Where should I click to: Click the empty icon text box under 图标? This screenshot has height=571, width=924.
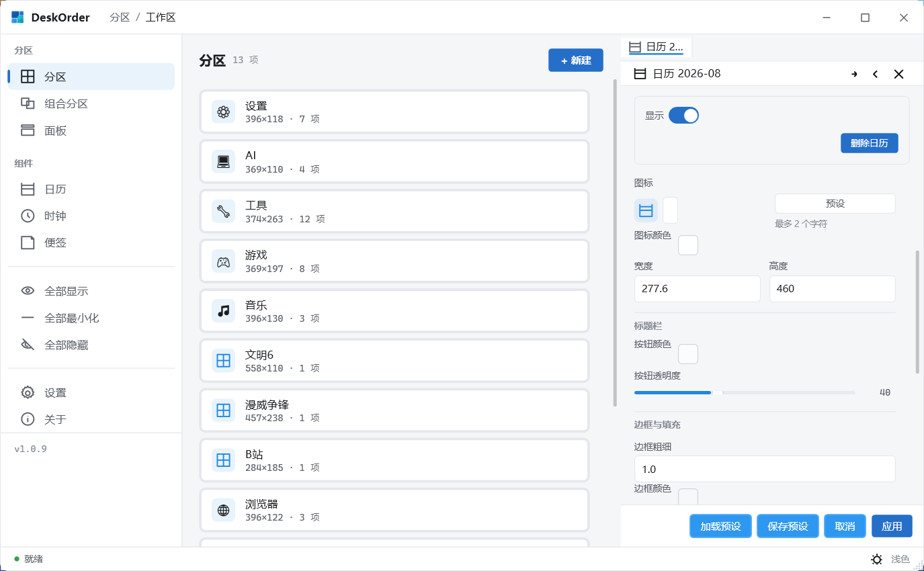670,210
